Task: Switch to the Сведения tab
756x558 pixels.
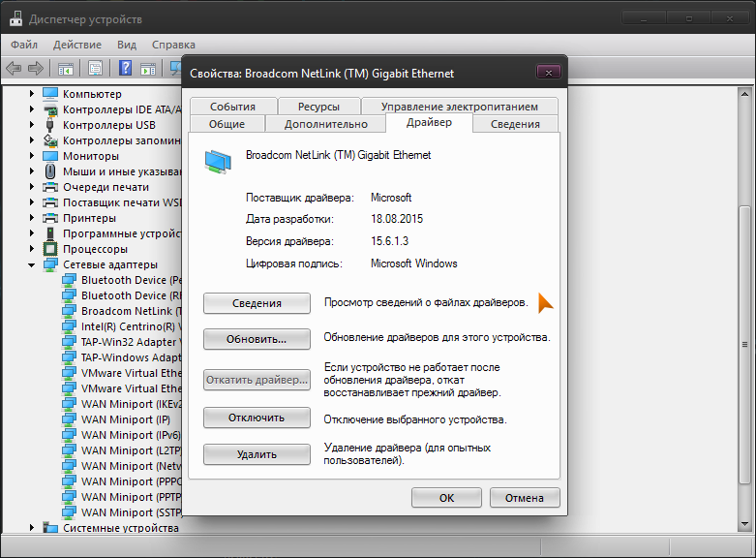Action: tap(515, 124)
